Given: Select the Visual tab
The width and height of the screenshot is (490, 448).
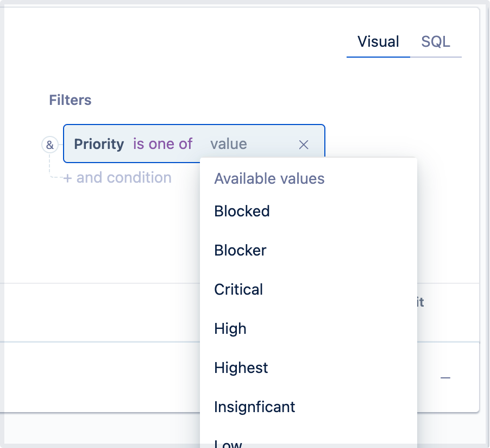Looking at the screenshot, I should (378, 42).
